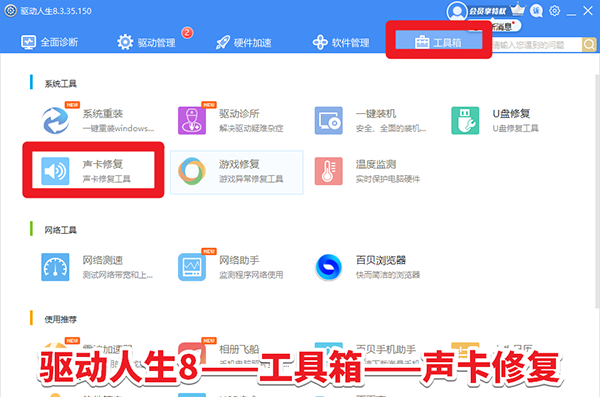
Task: Launch the 驱动诊所 driver clinic icon
Action: coord(192,121)
